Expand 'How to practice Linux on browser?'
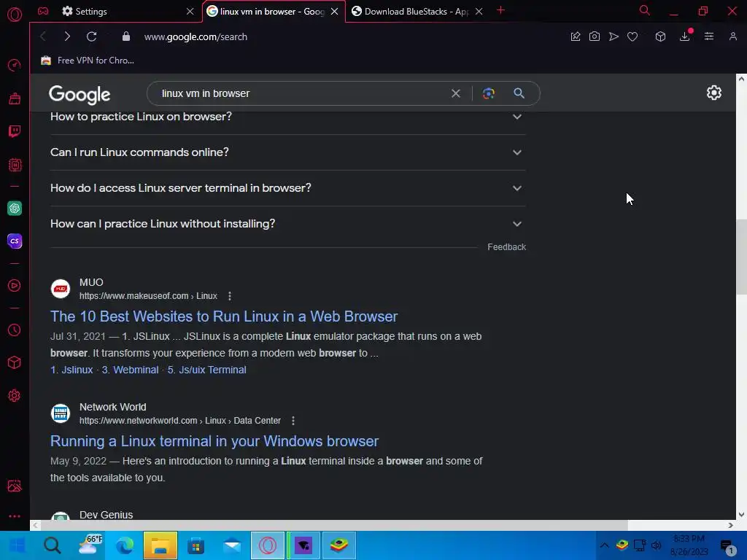Image resolution: width=747 pixels, height=560 pixels. 287,117
